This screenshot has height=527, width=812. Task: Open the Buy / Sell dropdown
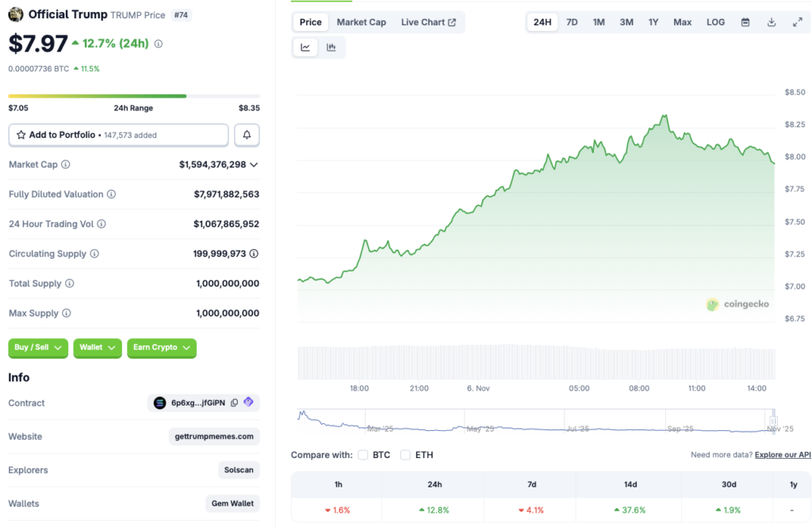[38, 348]
